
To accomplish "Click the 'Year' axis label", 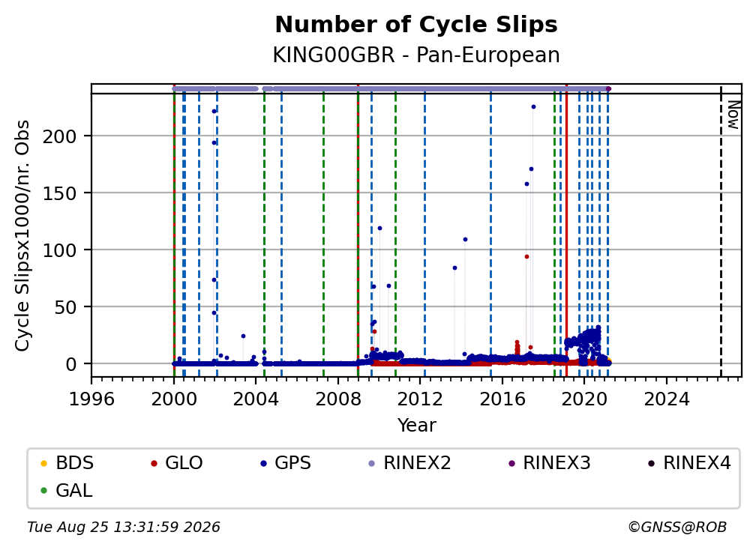I will [x=416, y=426].
